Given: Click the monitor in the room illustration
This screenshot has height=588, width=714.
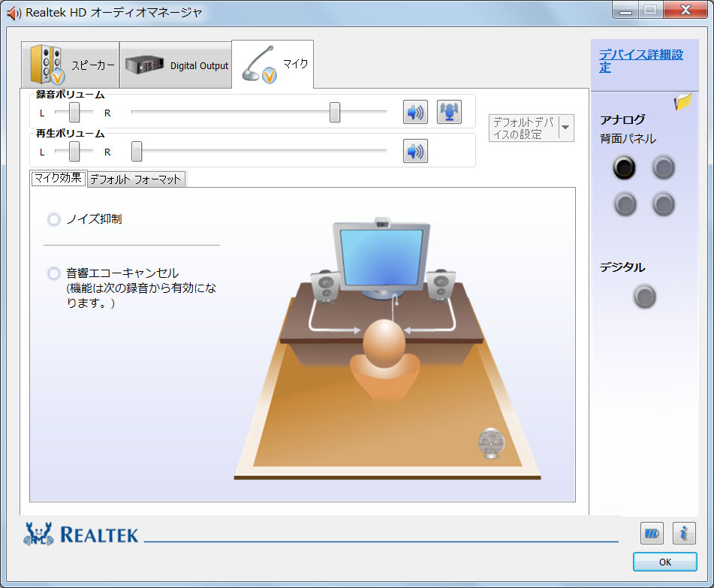Looking at the screenshot, I should (382, 258).
